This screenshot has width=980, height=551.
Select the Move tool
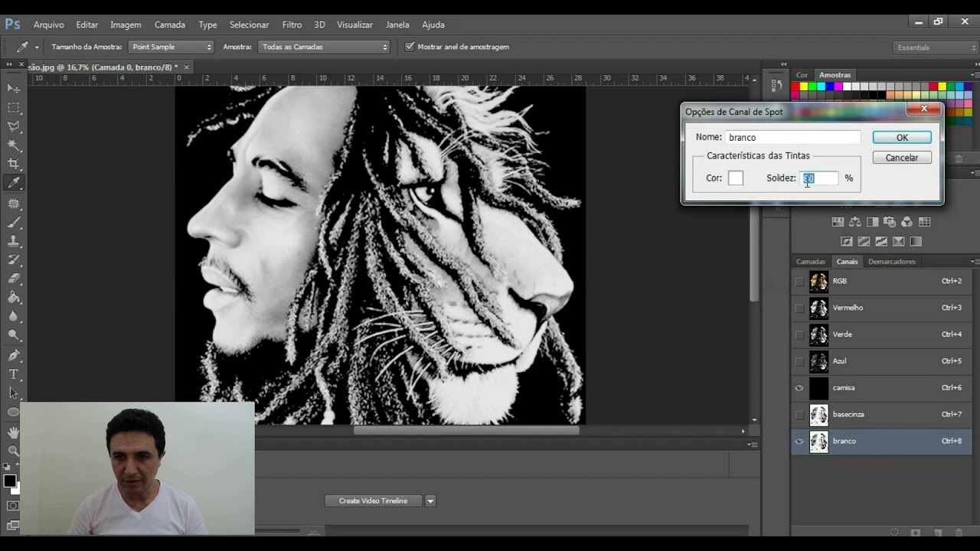[x=14, y=90]
